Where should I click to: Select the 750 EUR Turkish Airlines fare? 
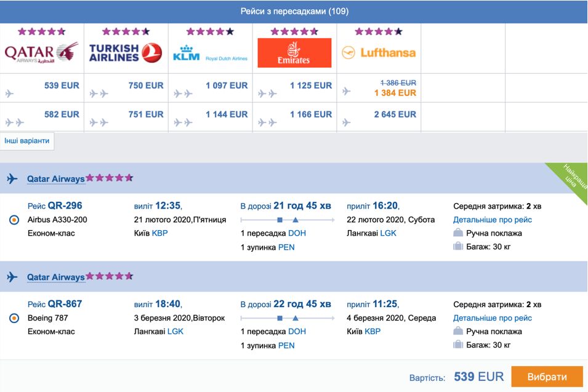tap(146, 86)
